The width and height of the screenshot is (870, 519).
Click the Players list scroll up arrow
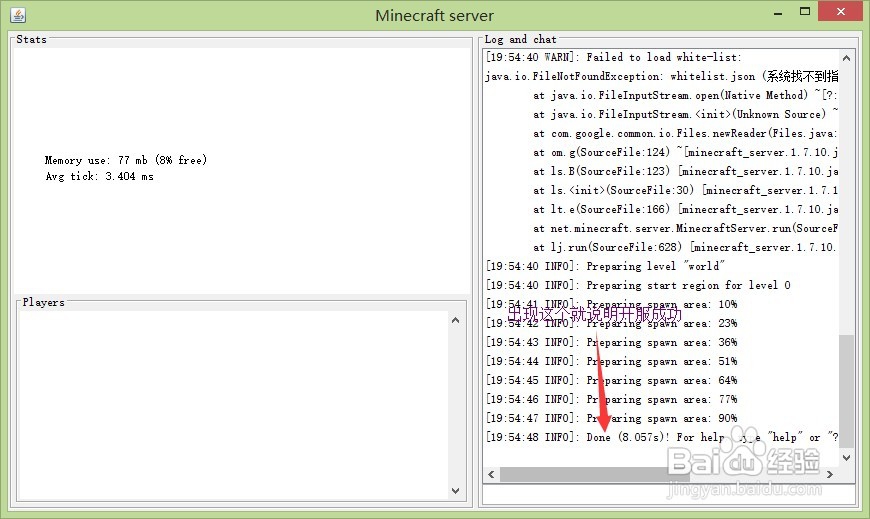(x=456, y=320)
